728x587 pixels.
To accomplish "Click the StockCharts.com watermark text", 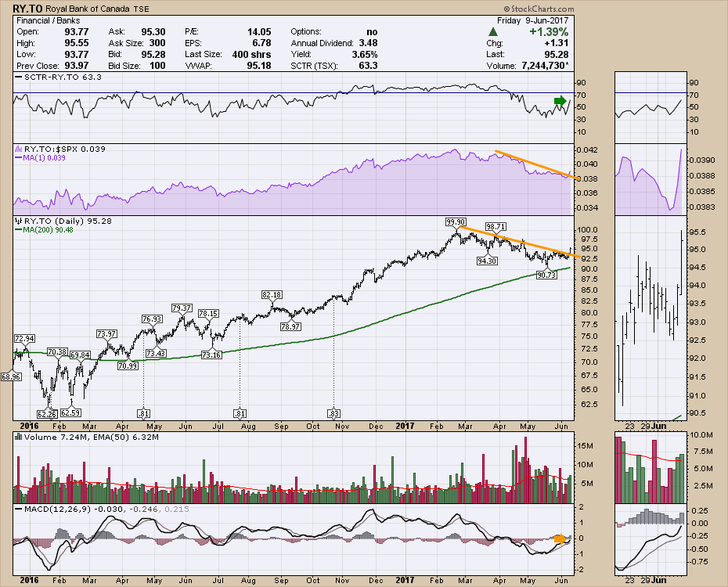I will click(539, 9).
